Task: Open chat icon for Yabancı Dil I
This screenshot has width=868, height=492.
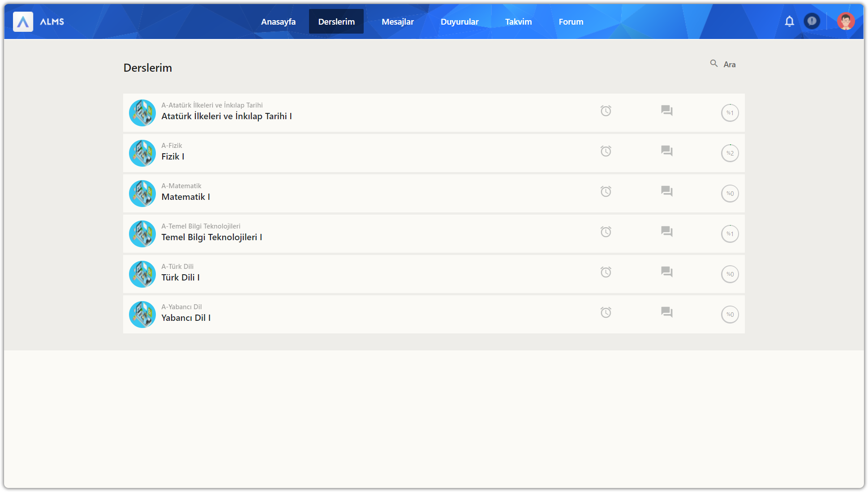Action: pos(666,312)
